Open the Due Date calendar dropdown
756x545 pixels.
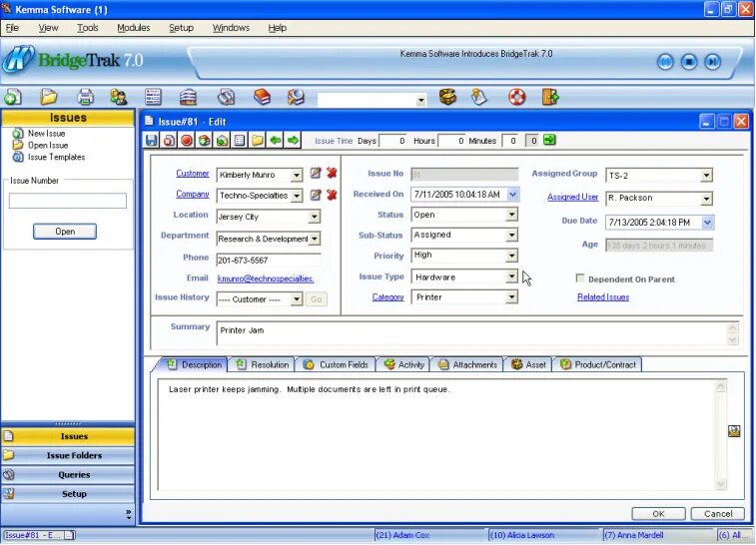click(x=707, y=223)
